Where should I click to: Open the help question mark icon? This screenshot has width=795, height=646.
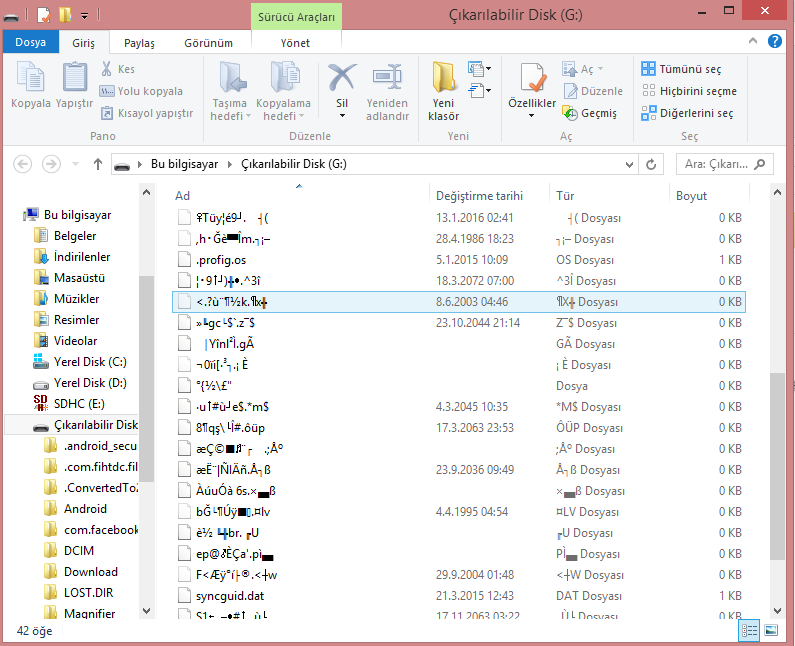[x=775, y=42]
